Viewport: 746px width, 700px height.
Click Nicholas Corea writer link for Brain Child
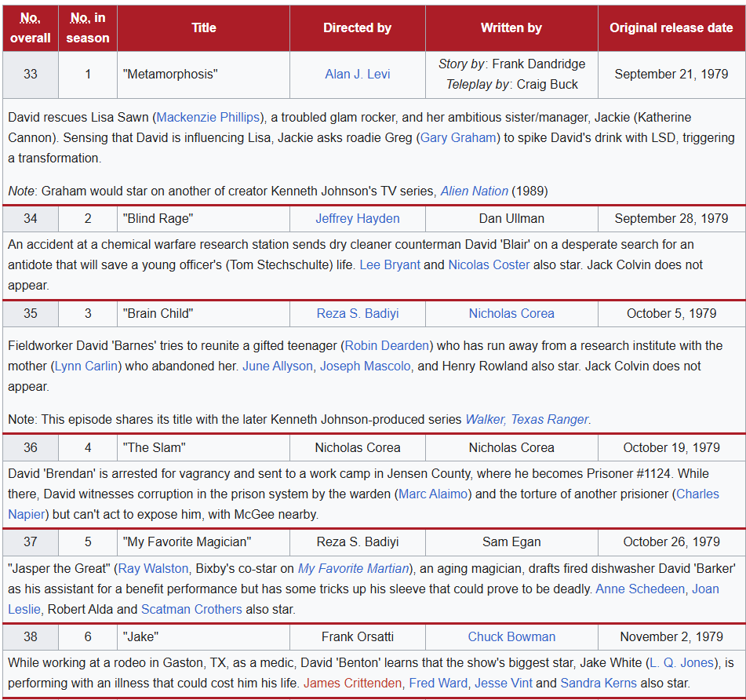[511, 314]
